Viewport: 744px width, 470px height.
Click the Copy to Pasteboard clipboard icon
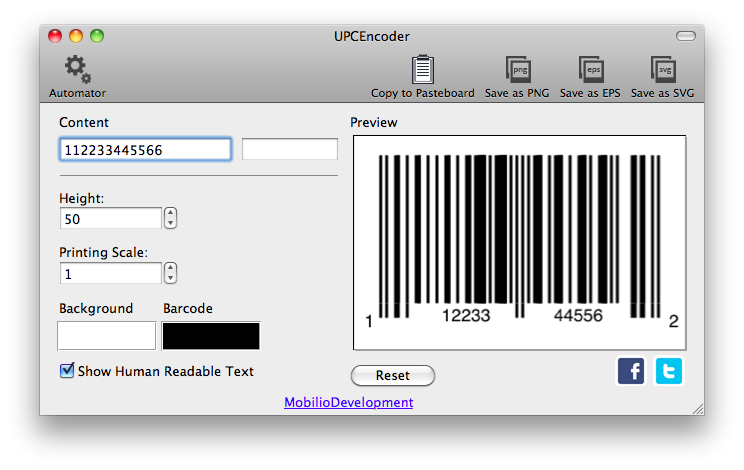(422, 69)
